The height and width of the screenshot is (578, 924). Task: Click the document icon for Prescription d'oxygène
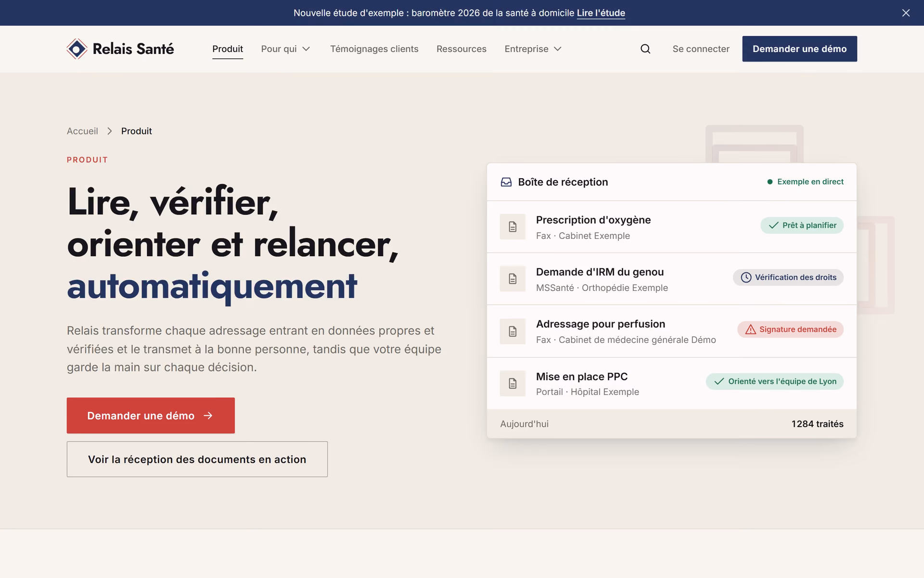513,227
